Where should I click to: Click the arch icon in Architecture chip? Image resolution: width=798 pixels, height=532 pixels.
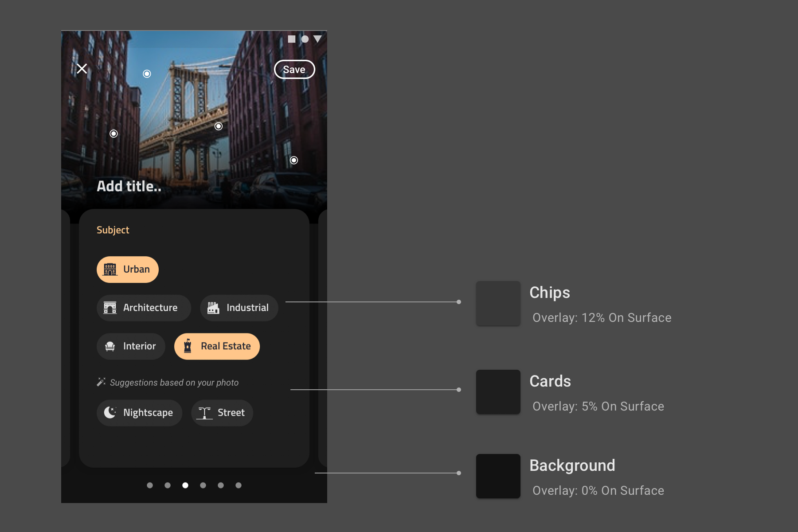(110, 308)
